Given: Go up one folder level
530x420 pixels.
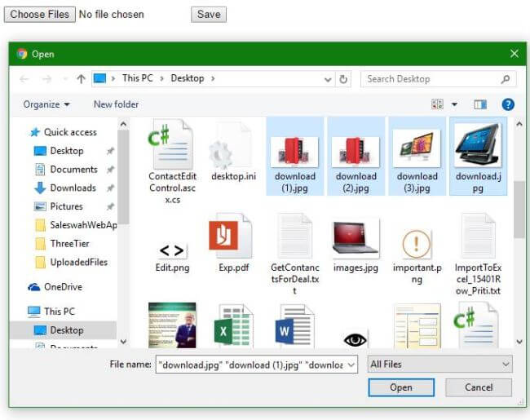Looking at the screenshot, I should [81, 79].
